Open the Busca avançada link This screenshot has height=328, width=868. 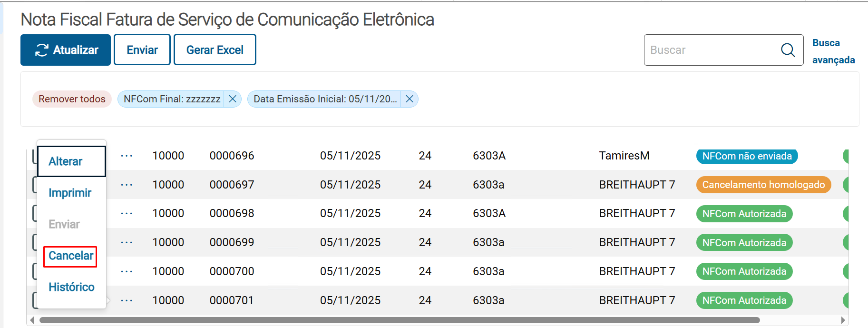point(833,51)
